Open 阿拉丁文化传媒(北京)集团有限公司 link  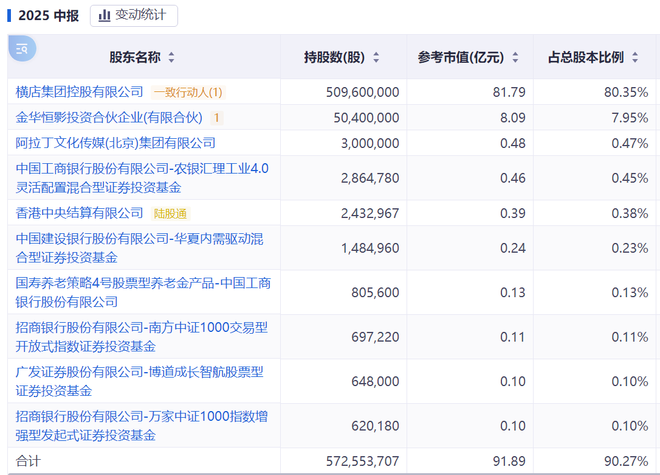116,143
